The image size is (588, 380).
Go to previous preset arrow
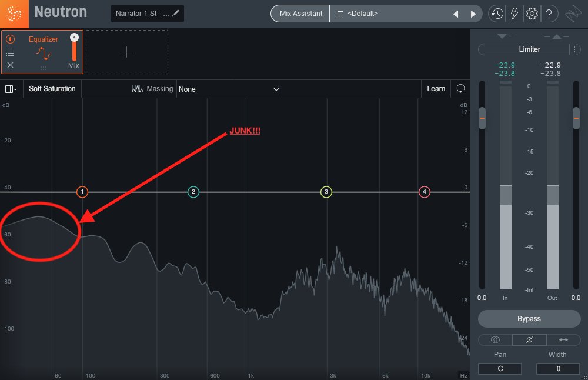(x=456, y=14)
